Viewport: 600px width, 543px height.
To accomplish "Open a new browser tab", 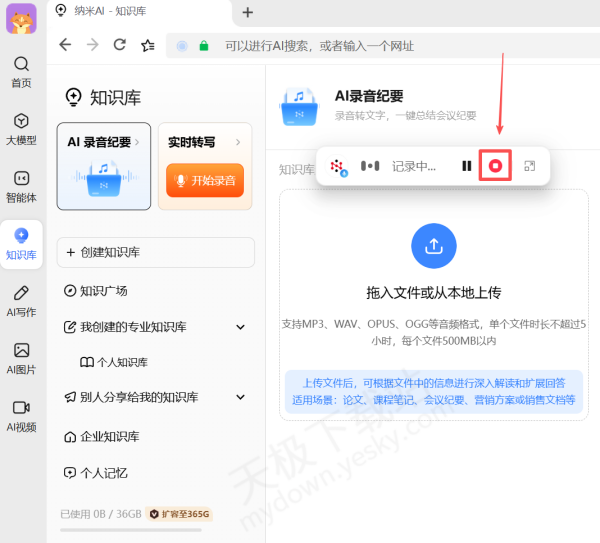I will (248, 12).
